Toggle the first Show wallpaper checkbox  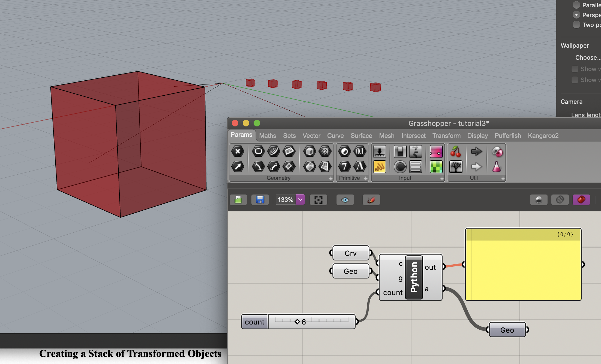coord(575,69)
